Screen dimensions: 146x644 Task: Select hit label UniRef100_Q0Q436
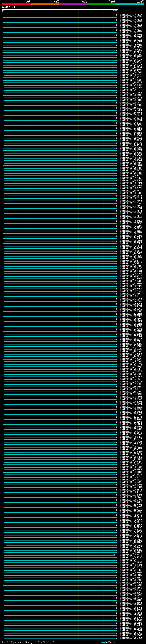(131, 95)
